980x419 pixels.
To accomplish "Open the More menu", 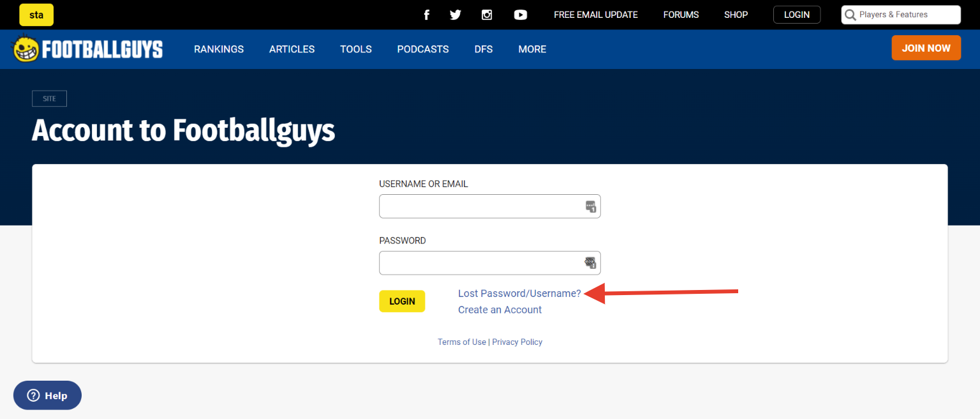I will (532, 49).
